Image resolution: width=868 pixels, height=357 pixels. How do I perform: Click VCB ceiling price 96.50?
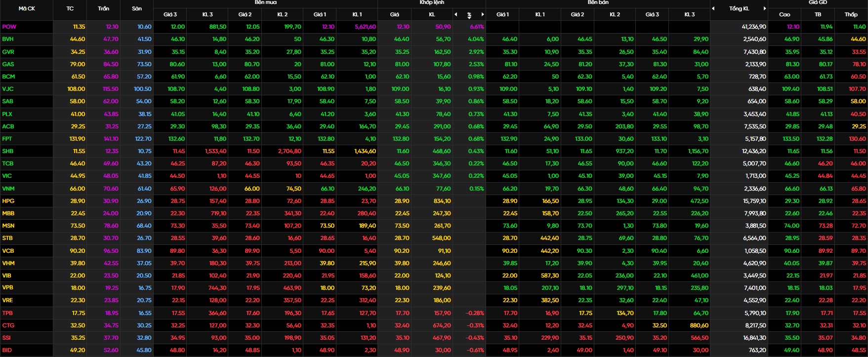(111, 251)
